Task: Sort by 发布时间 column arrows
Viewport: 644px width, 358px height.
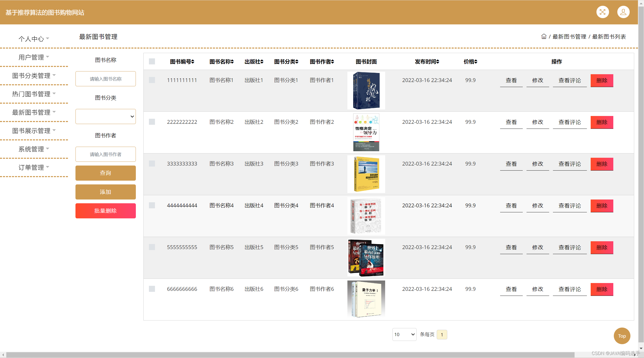Action: 438,62
